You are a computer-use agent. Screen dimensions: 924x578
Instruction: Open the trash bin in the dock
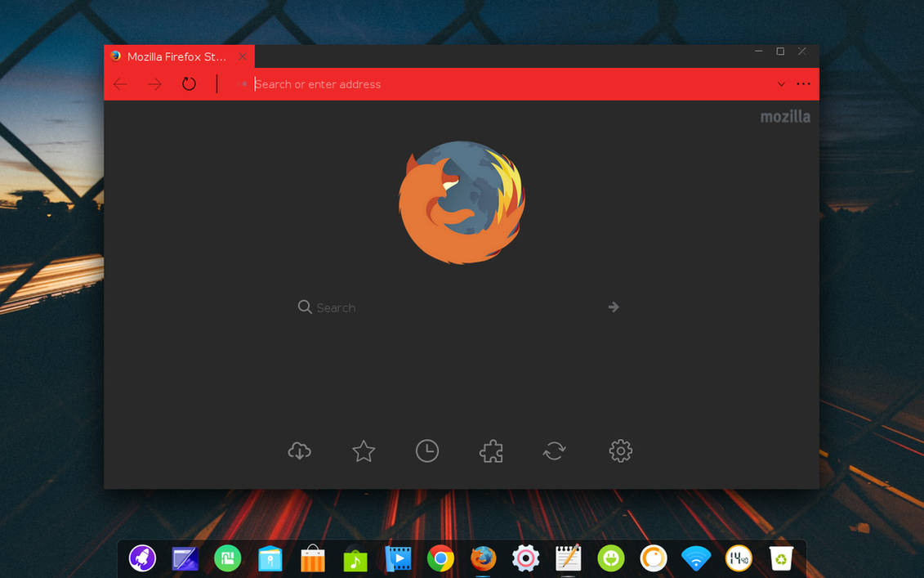click(x=781, y=558)
